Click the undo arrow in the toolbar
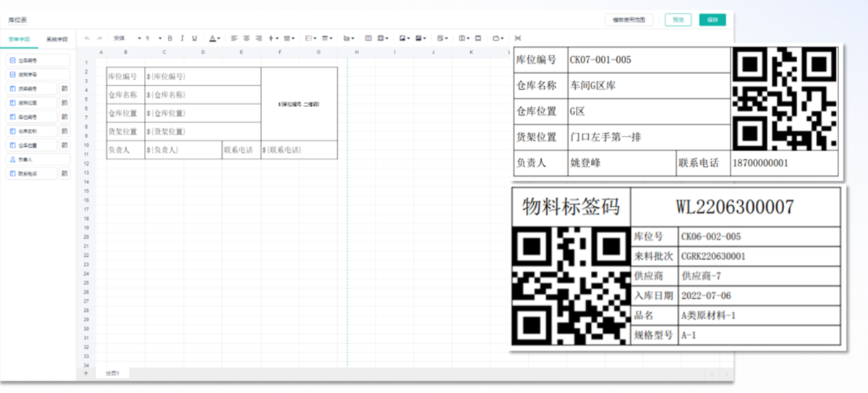Viewport: 868px width, 393px height. [x=88, y=38]
